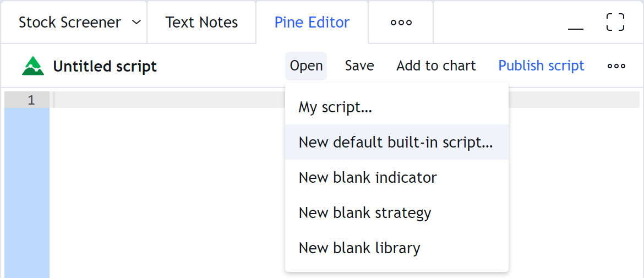Viewport: 644px width, 278px height.
Task: Save the current script
Action: click(x=359, y=66)
